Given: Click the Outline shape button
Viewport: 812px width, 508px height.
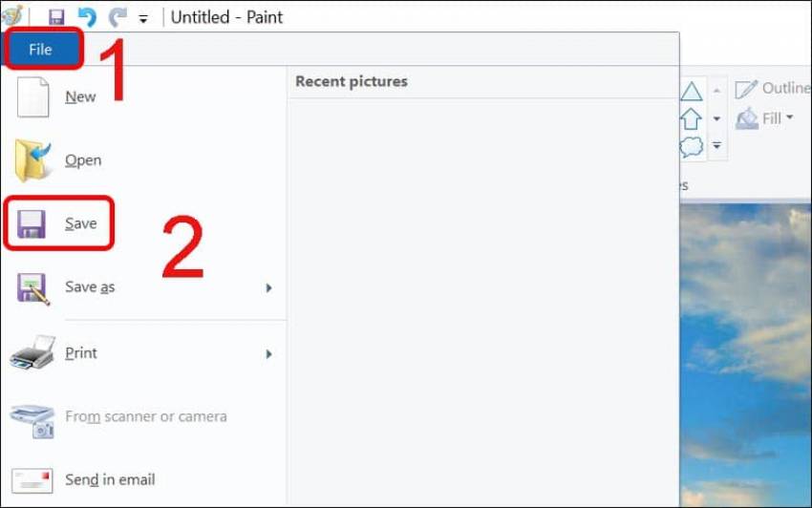Looking at the screenshot, I should click(772, 89).
